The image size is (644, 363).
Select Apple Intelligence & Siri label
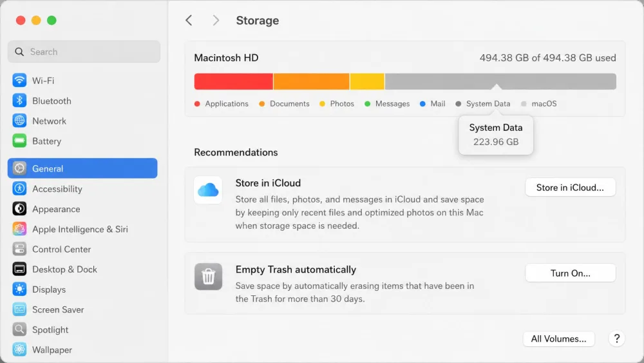(80, 229)
